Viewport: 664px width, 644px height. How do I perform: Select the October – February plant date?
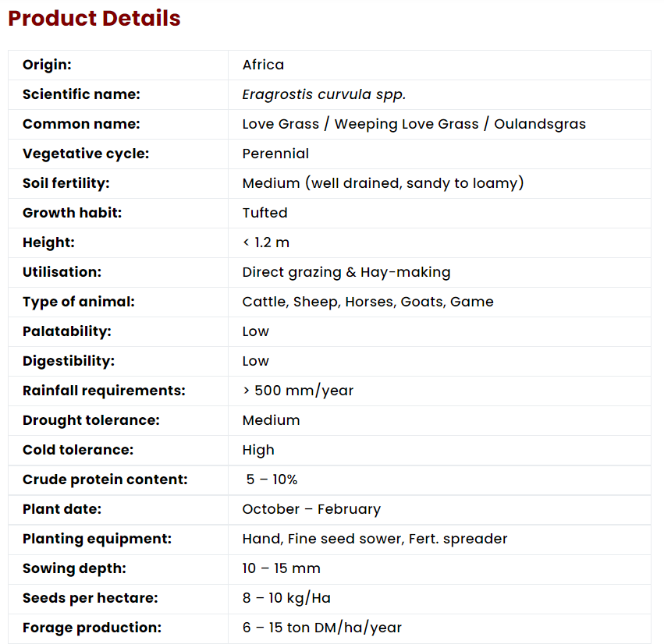click(x=311, y=509)
